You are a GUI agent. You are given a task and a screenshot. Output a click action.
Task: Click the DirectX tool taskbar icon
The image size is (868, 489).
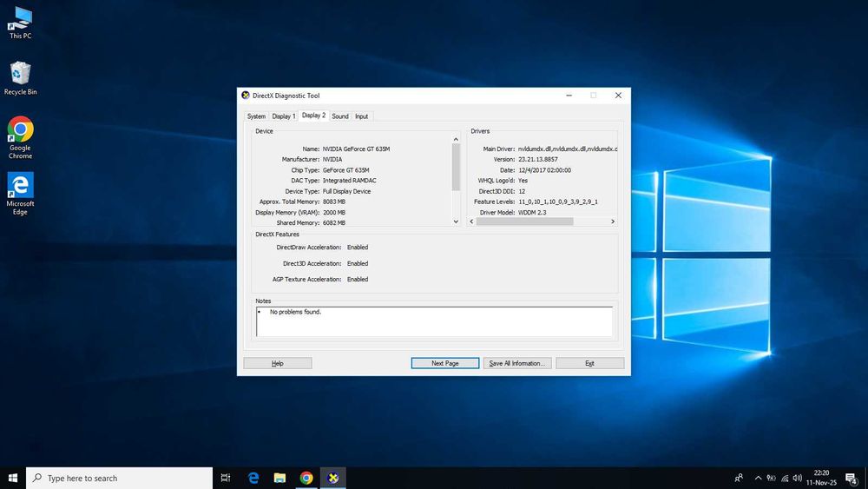click(x=332, y=478)
